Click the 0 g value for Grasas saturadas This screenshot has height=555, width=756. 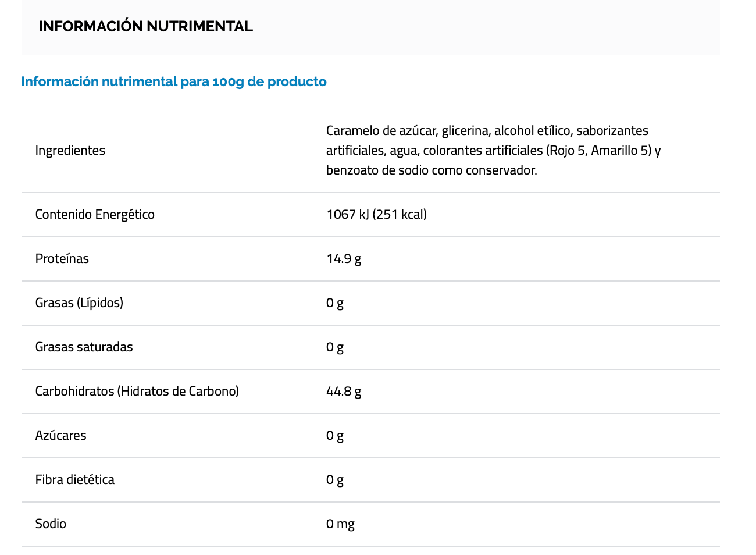(335, 347)
